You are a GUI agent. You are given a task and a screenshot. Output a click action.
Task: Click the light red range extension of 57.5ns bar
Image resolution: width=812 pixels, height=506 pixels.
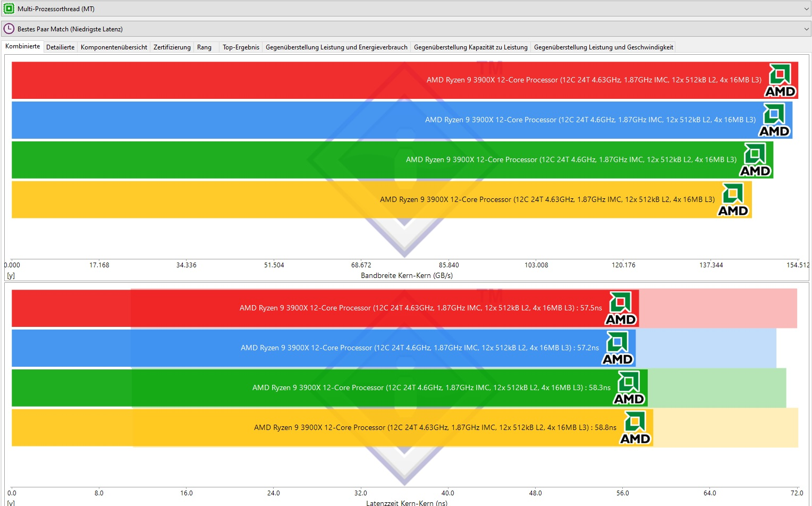718,308
